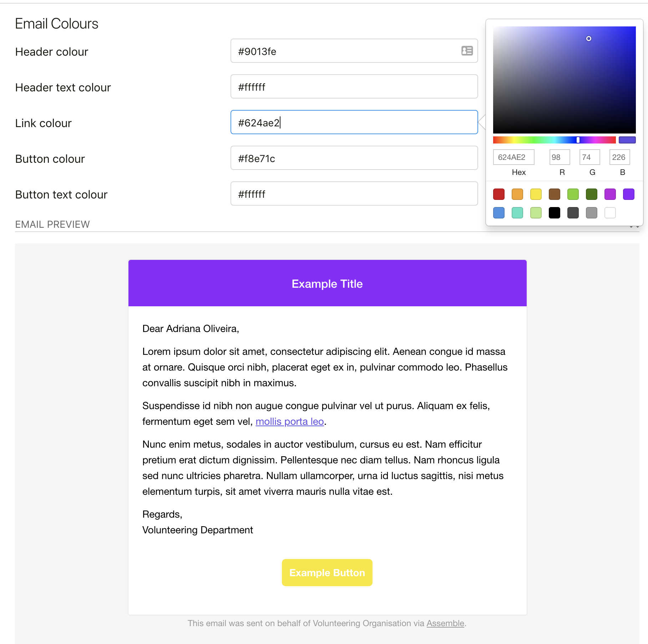Click the R value input box
648x644 pixels.
point(560,157)
